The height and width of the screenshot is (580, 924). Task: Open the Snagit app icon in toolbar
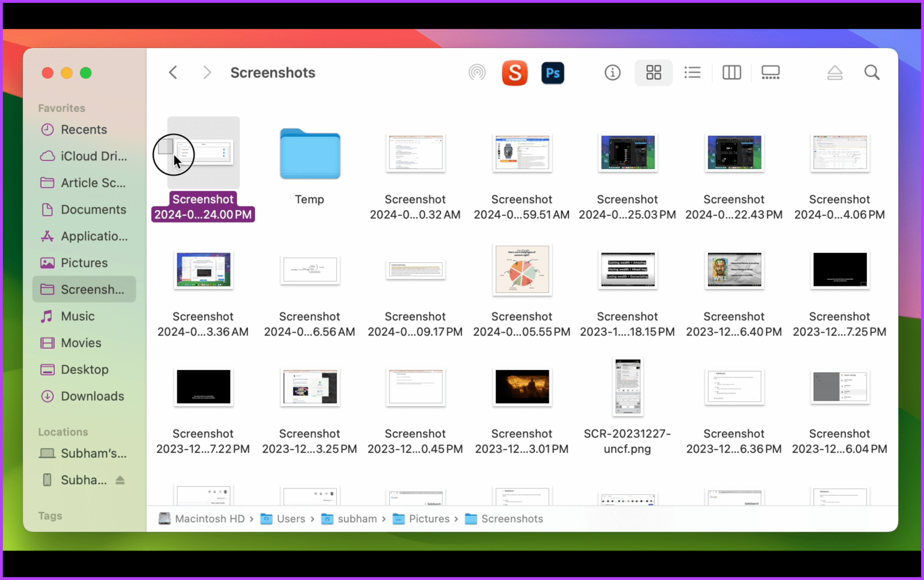(514, 73)
